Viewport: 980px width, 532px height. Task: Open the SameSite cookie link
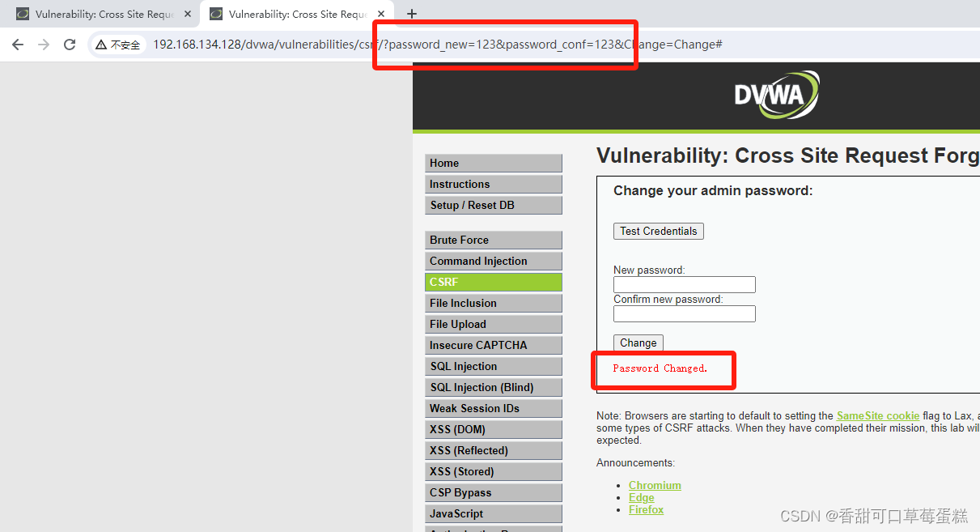[877, 415]
